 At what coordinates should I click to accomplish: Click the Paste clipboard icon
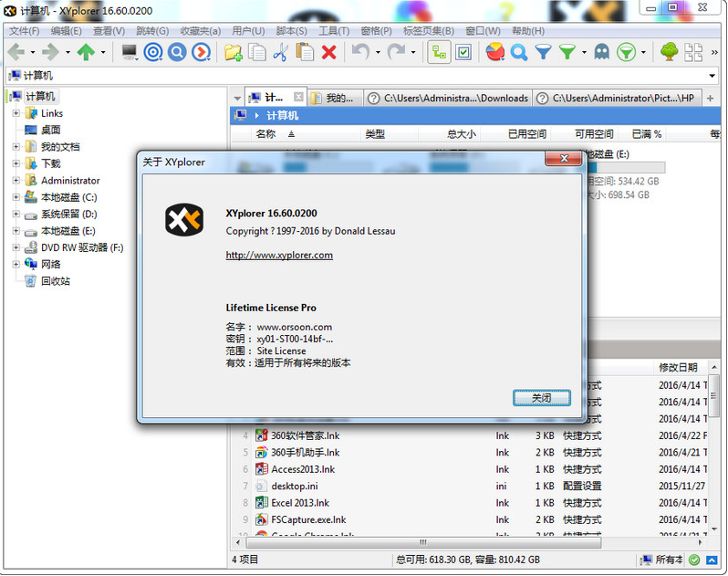tap(305, 52)
